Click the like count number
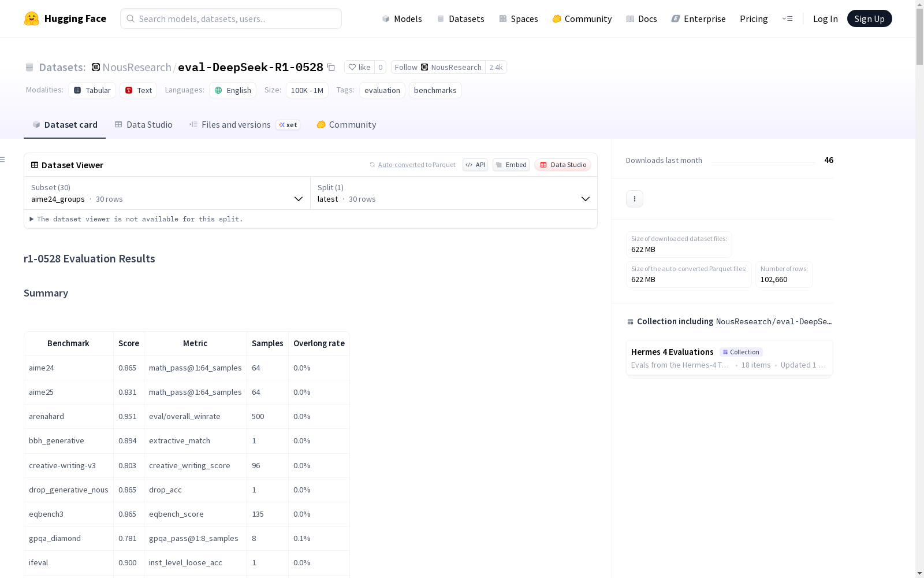This screenshot has height=578, width=924. (x=380, y=67)
